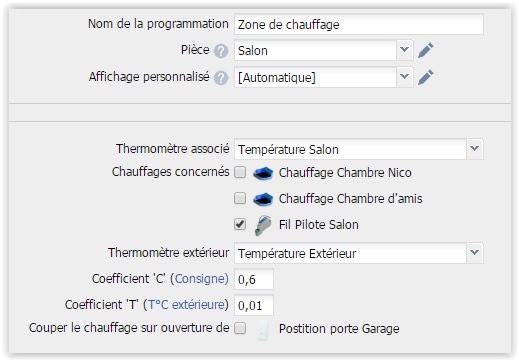Edit the Pièce room with the pencil icon

pyautogui.click(x=426, y=50)
